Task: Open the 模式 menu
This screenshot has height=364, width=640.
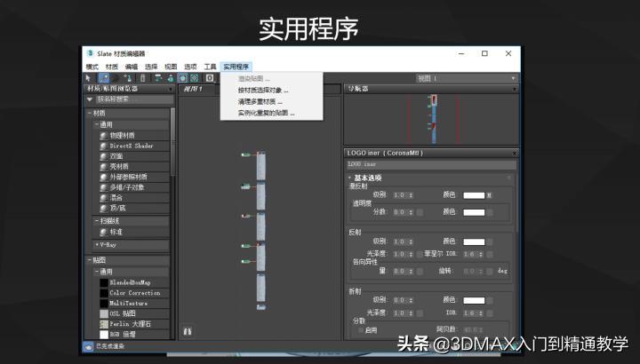Action: (x=92, y=67)
